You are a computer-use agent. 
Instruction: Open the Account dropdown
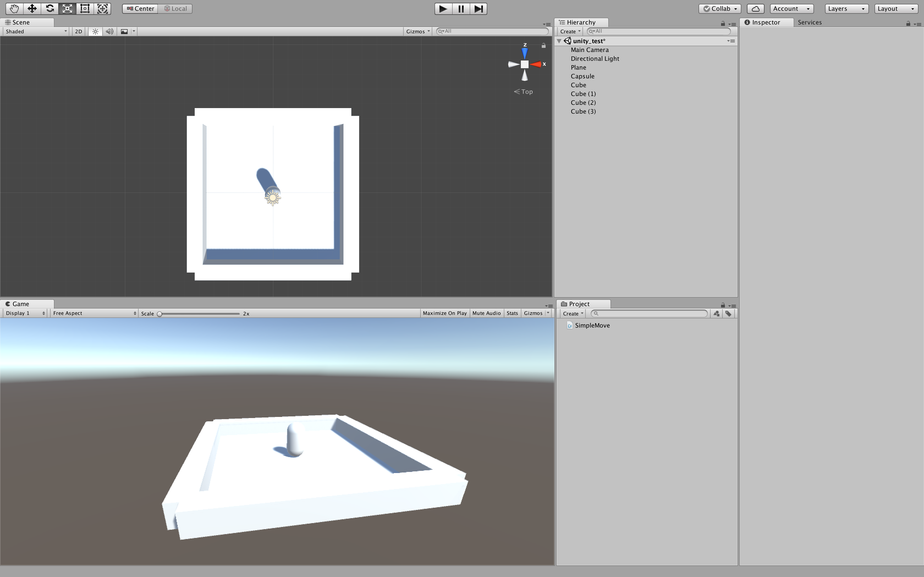(792, 9)
